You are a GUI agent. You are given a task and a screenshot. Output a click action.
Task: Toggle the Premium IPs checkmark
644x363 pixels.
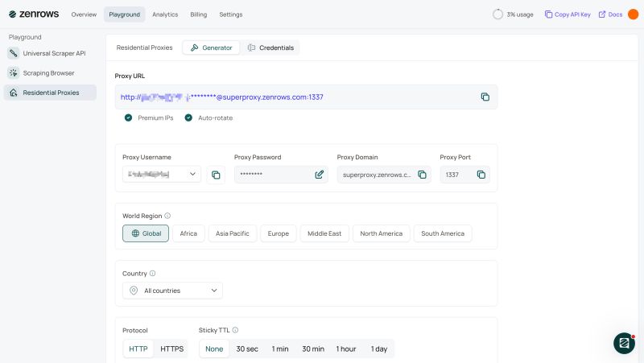click(x=128, y=118)
